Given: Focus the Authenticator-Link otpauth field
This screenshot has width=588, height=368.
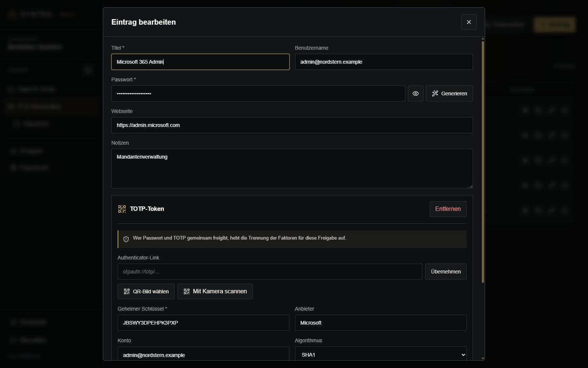Looking at the screenshot, I should [270, 272].
